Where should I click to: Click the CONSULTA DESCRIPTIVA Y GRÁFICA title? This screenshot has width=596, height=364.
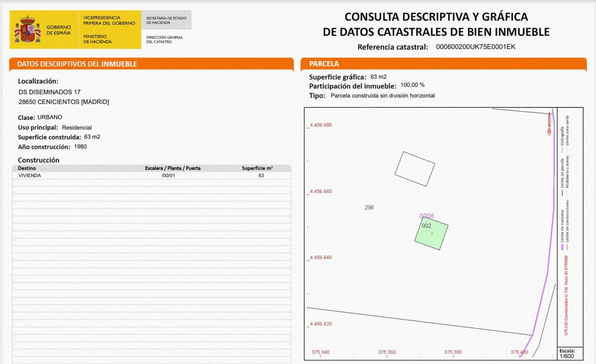click(436, 24)
